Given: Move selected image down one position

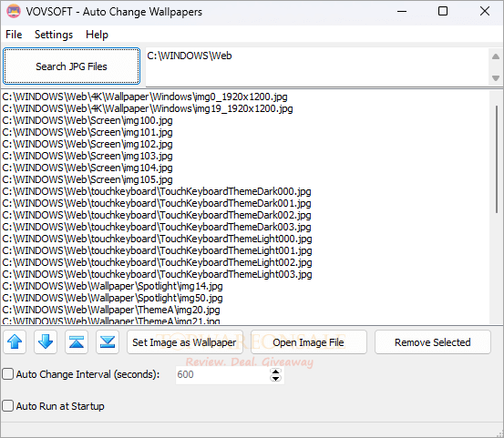Looking at the screenshot, I should (x=46, y=342).
